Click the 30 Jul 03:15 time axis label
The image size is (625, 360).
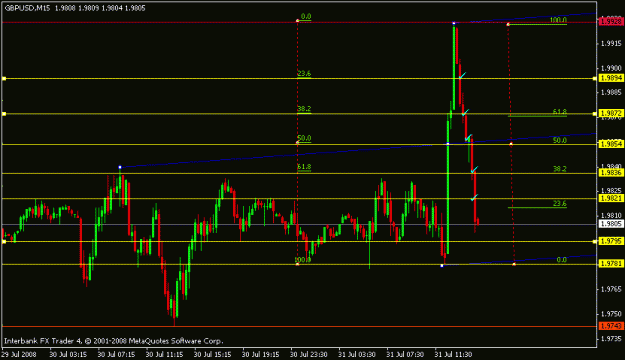click(68, 354)
